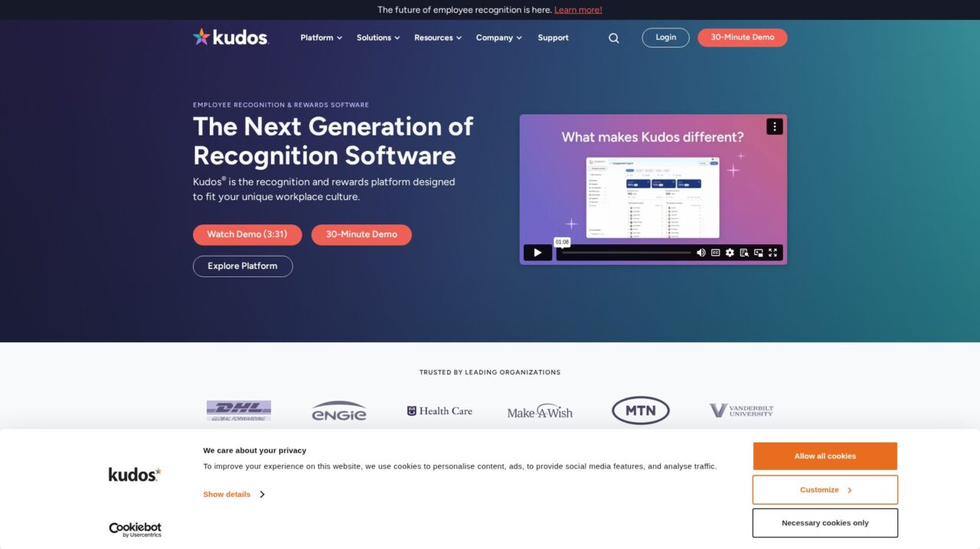This screenshot has height=549, width=980.
Task: Enter fullscreen for the video
Action: (x=773, y=252)
